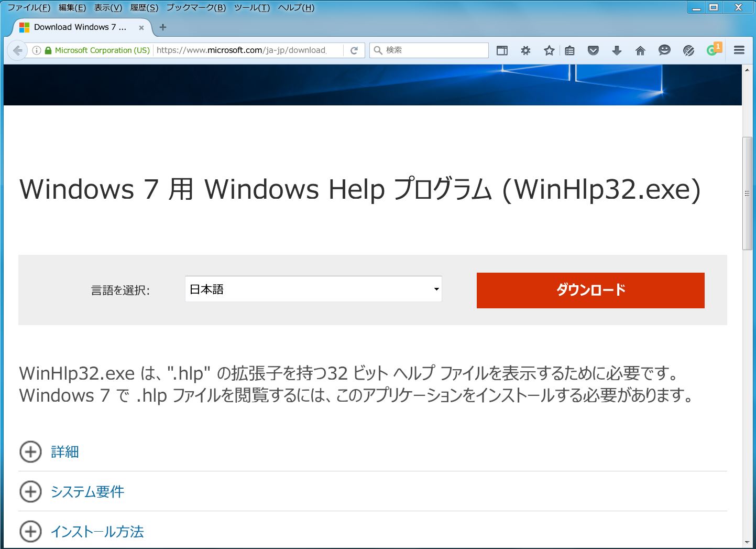The height and width of the screenshot is (549, 756).
Task: Open the ヘルプ(H) menu
Action: coord(296,7)
